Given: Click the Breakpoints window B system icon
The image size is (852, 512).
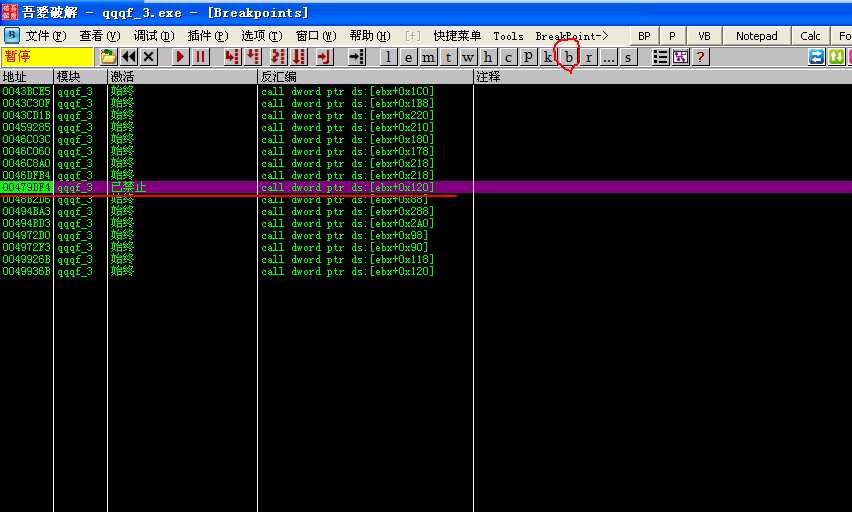Looking at the screenshot, I should tap(11, 35).
